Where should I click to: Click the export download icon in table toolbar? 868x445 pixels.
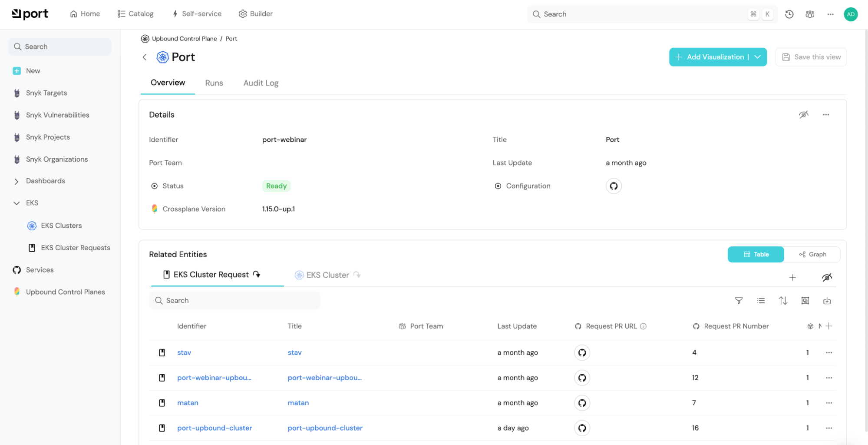(827, 301)
